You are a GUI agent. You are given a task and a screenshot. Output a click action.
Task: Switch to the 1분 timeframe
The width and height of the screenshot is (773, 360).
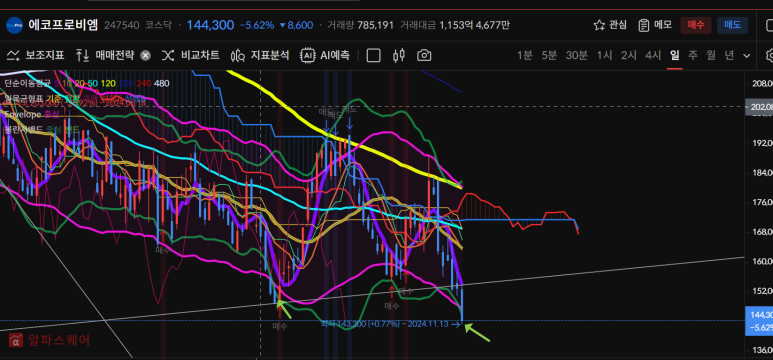pyautogui.click(x=525, y=55)
